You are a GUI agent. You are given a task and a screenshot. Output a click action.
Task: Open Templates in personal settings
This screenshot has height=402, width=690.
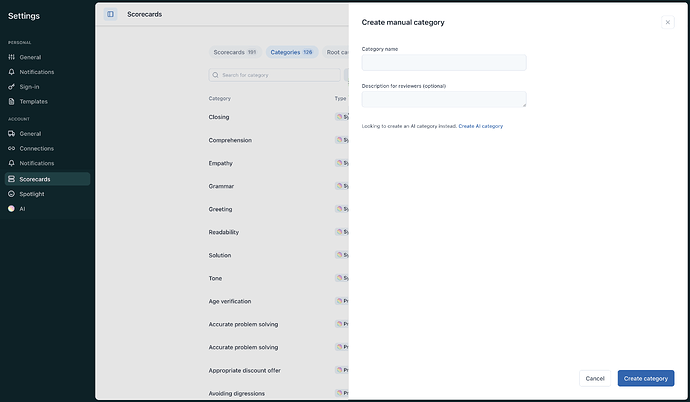[x=33, y=102]
